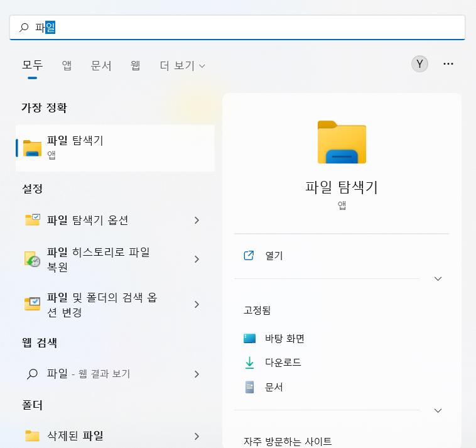476x448 pixels.
Task: Expand 파일 및 폴더의 검색 옵션 chevron
Action: coord(197,304)
